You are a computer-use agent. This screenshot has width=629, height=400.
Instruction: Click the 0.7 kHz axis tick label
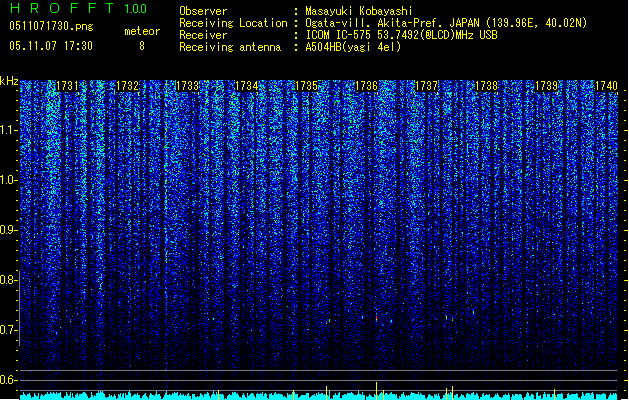coord(8,330)
